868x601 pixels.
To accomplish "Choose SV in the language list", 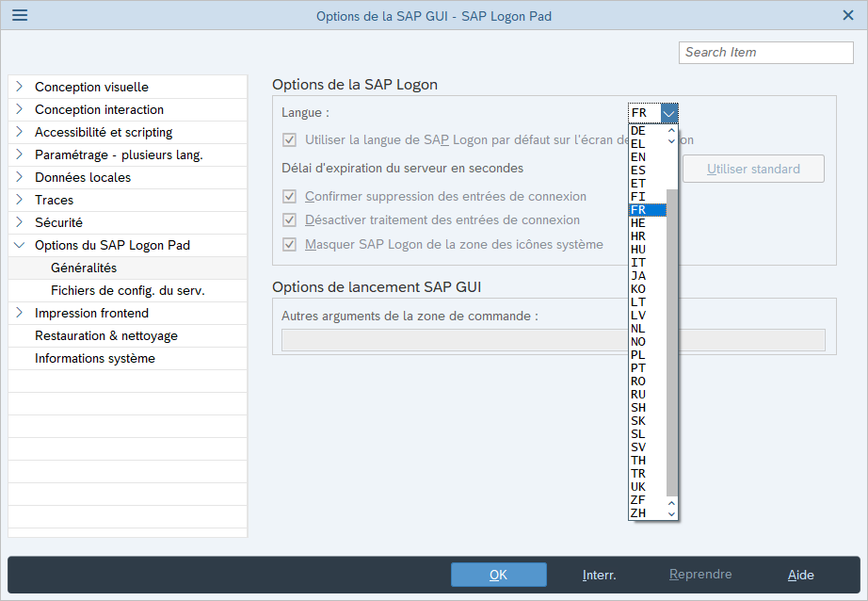I will [648, 447].
